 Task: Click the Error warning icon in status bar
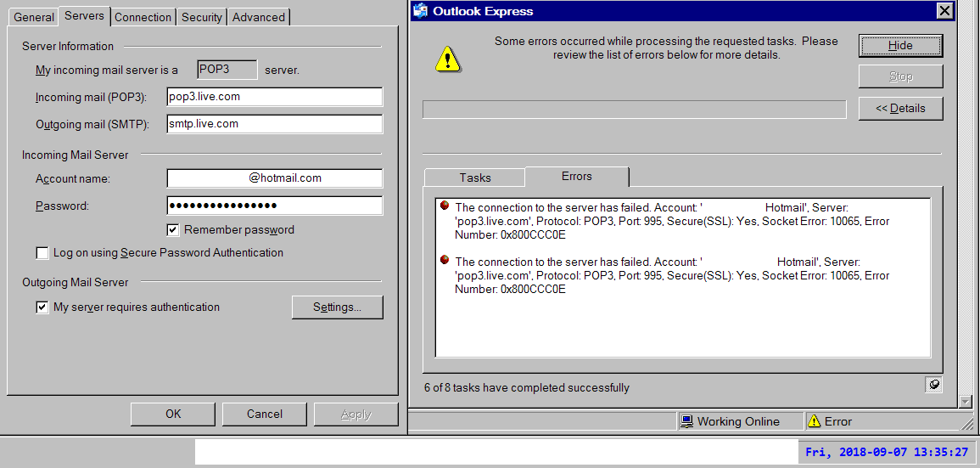coord(814,421)
